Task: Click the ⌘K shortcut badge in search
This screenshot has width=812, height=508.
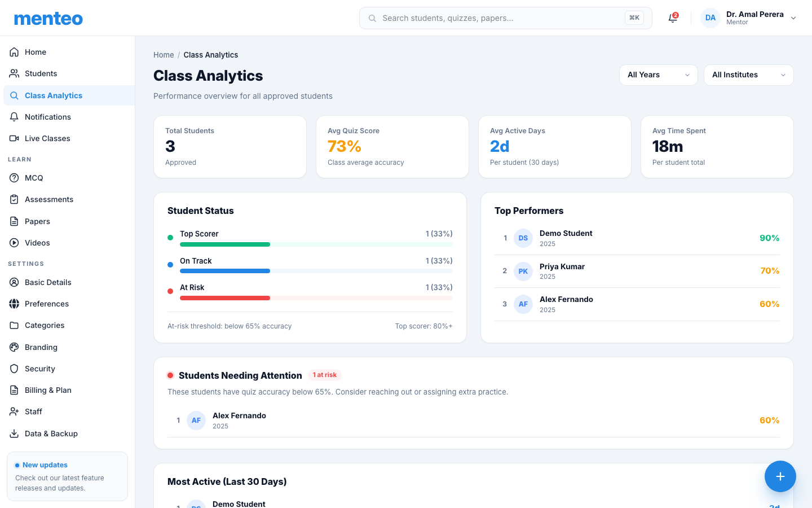Action: pyautogui.click(x=634, y=18)
